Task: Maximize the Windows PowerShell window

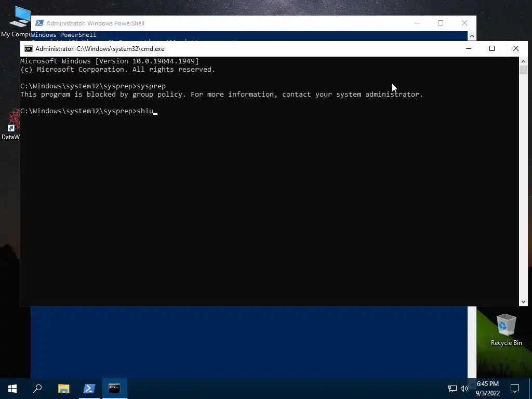Action: tap(441, 23)
